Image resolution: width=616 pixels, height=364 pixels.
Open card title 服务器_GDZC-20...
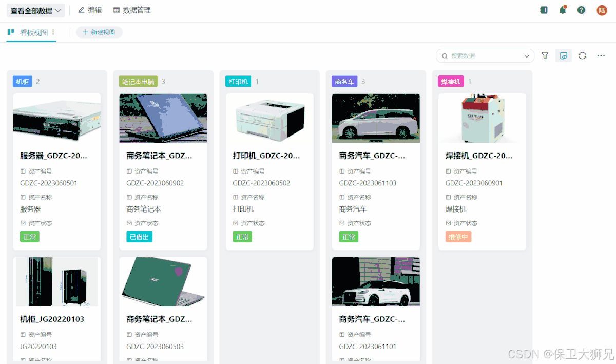click(x=53, y=156)
